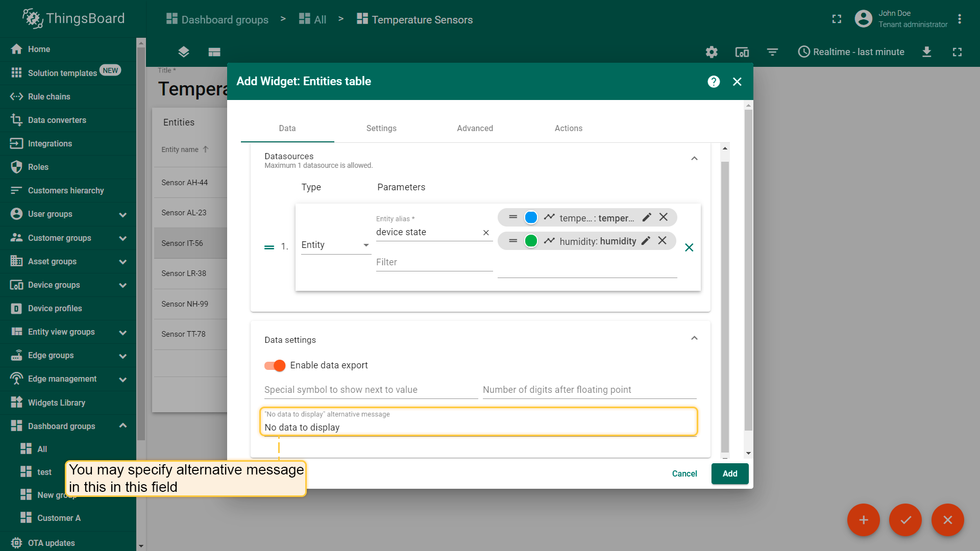Screen dimensions: 980x551
Task: Apply dashboard changes checkmark button
Action: (905, 520)
